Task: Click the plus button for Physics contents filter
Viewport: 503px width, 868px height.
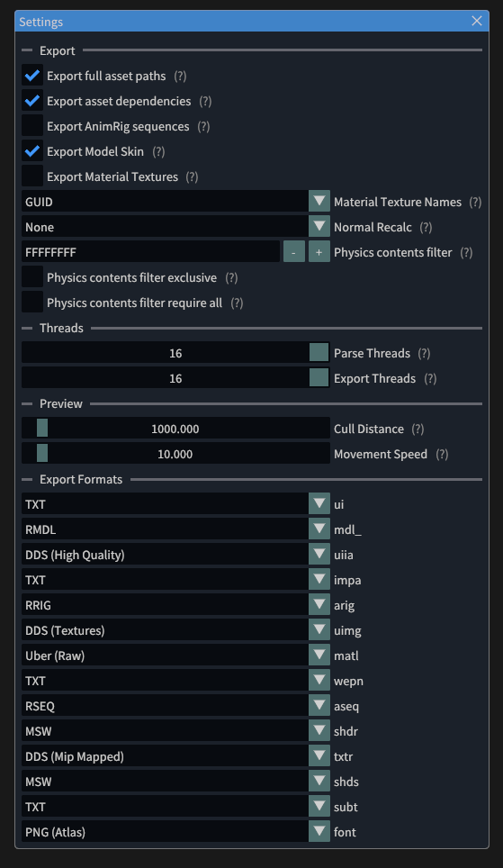Action: pos(319,252)
